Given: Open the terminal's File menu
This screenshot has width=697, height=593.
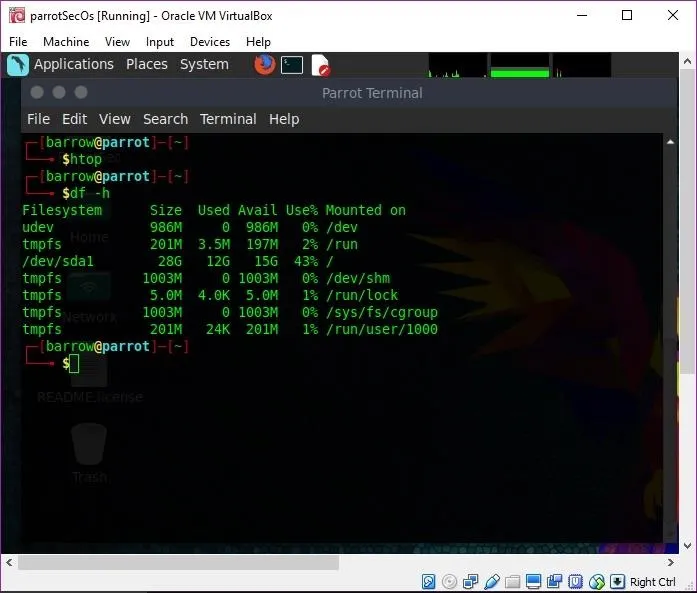Looking at the screenshot, I should click(38, 119).
